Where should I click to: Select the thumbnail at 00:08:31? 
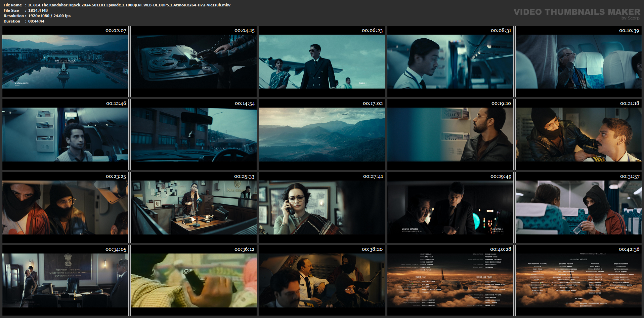click(450, 62)
